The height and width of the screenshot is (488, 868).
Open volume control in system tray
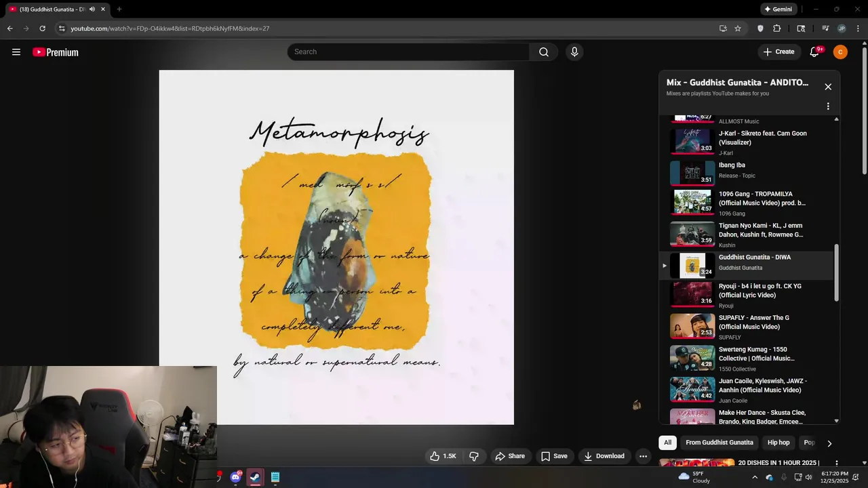(808, 477)
